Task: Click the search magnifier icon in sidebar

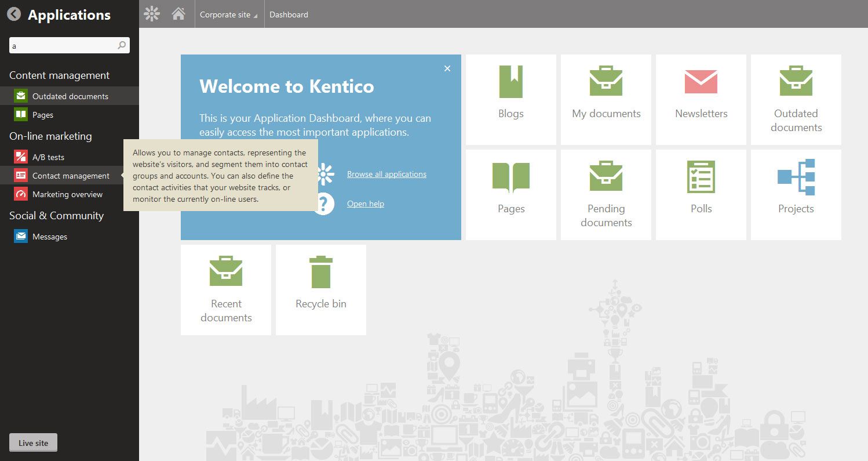Action: [x=122, y=45]
